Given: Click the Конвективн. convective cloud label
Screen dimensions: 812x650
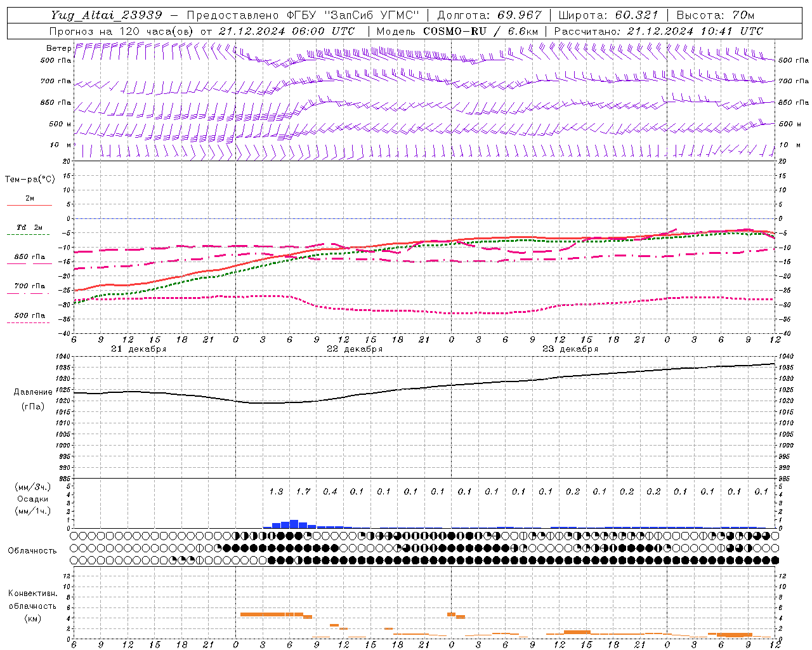Looking at the screenshot, I should tap(33, 594).
